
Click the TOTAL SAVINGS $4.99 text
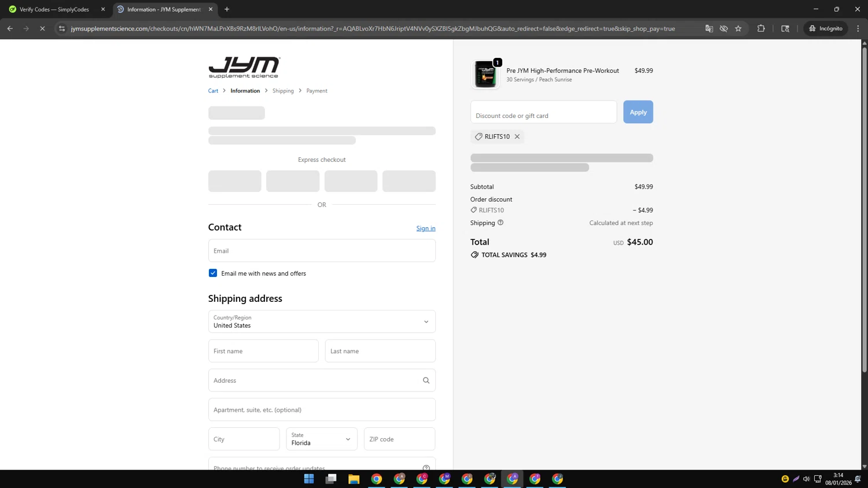[514, 255]
